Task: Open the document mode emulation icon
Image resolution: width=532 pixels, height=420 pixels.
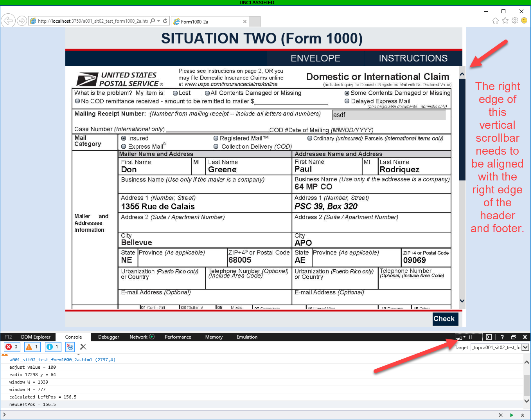Action: 458,337
